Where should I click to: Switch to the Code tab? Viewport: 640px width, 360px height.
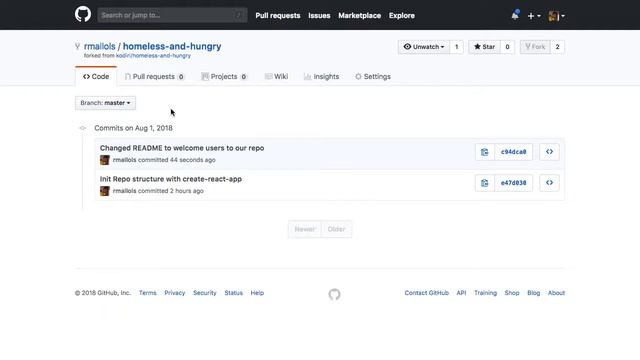pos(96,77)
